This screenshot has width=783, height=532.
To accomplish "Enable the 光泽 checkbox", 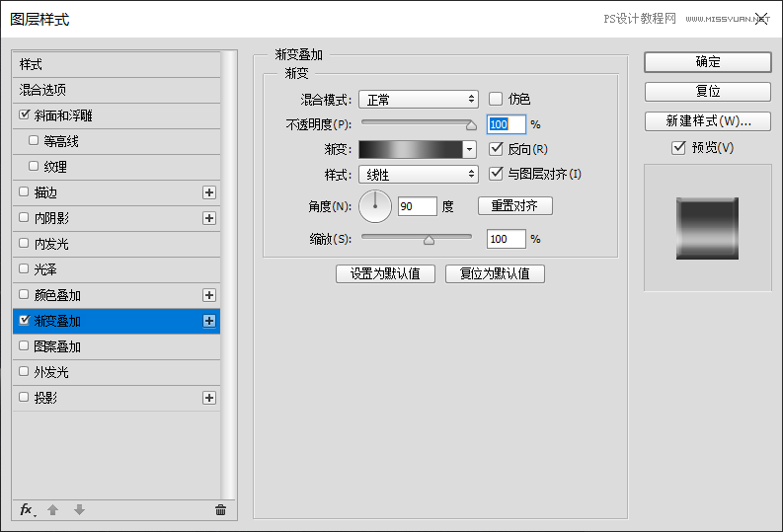I will click(24, 268).
